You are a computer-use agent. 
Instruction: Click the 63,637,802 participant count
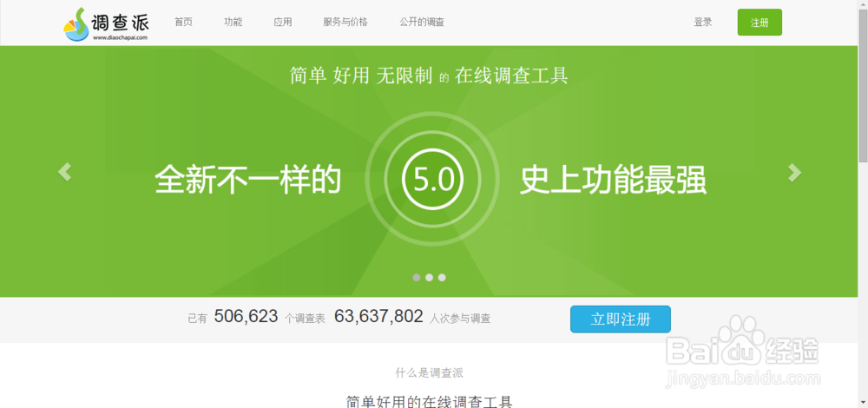point(378,316)
